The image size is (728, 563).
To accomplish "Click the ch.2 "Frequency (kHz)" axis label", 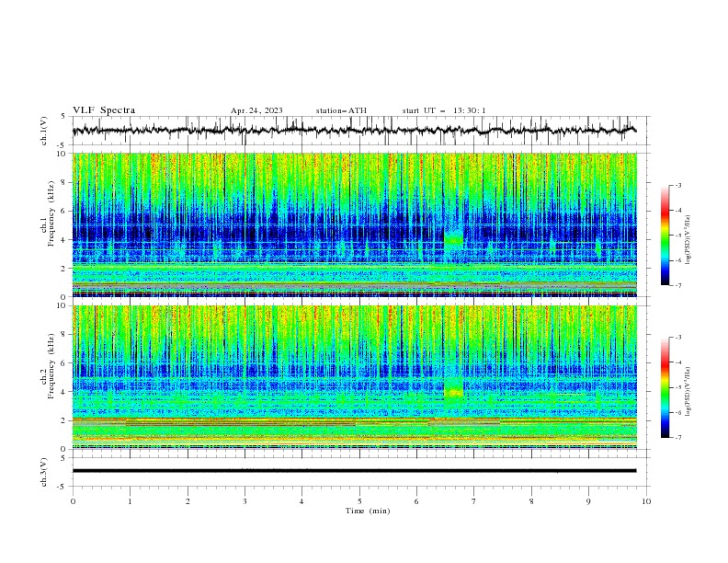I will point(51,366).
